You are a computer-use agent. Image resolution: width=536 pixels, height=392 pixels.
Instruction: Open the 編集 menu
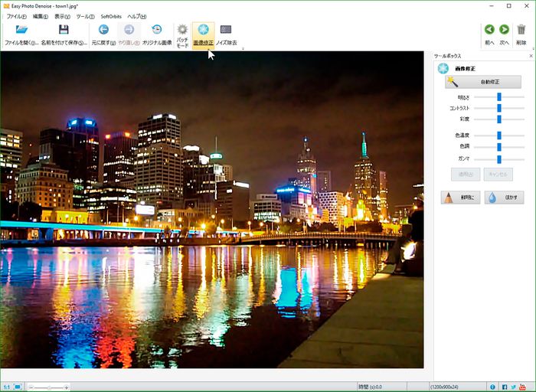coord(41,16)
